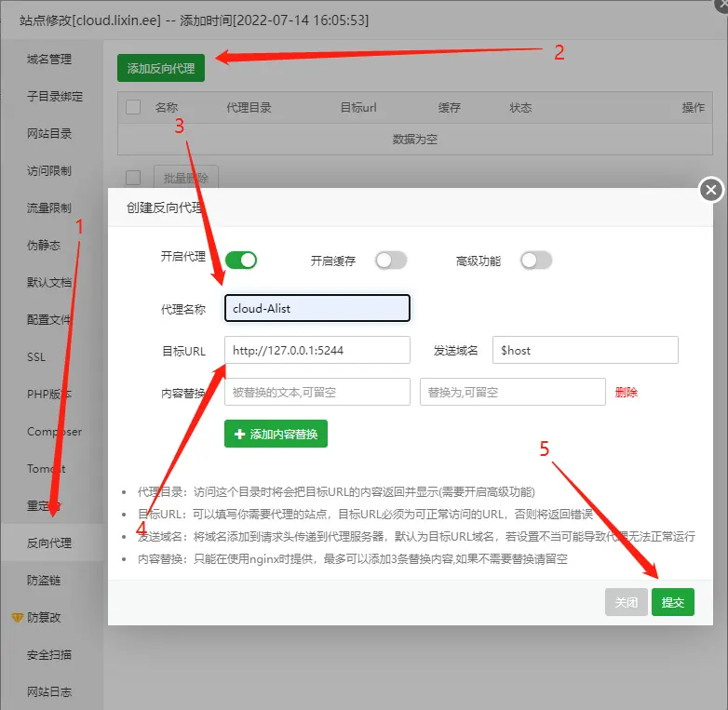728x710 pixels.
Task: Open the 网站日志 sidebar tab
Action: (49, 691)
